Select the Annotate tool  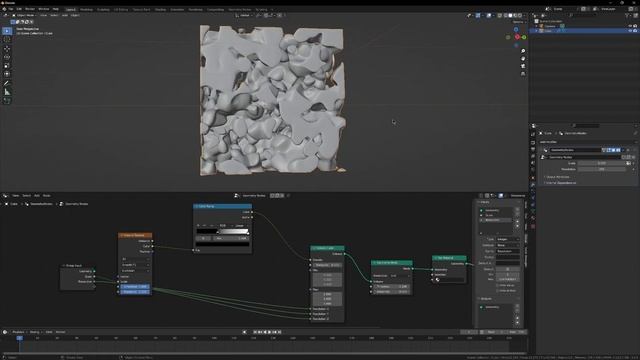[7, 83]
